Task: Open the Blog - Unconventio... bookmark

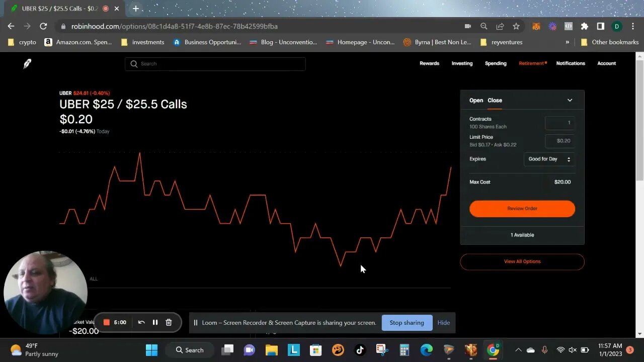Action: 284,42
